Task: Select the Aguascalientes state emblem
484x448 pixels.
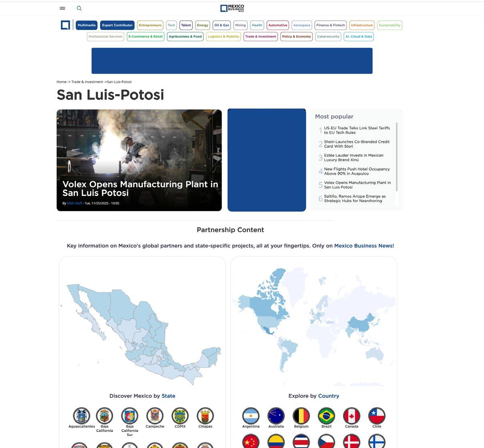Action: (82, 416)
